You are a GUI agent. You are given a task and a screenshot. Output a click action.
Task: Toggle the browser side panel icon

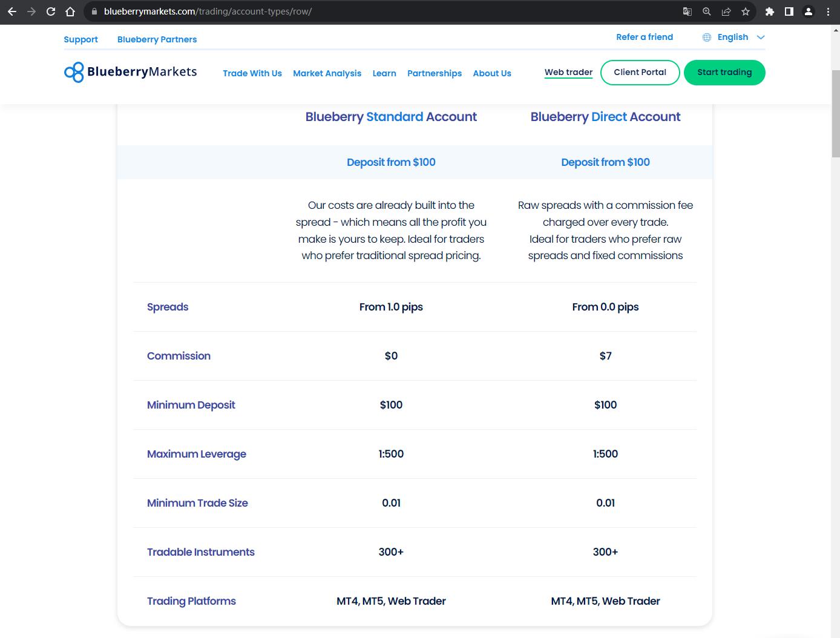pos(789,12)
